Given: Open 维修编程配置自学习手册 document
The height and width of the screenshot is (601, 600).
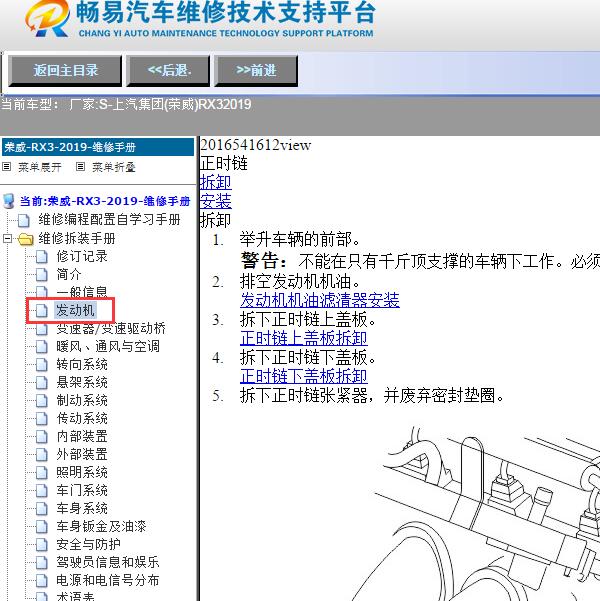Looking at the screenshot, I should click(109, 220).
